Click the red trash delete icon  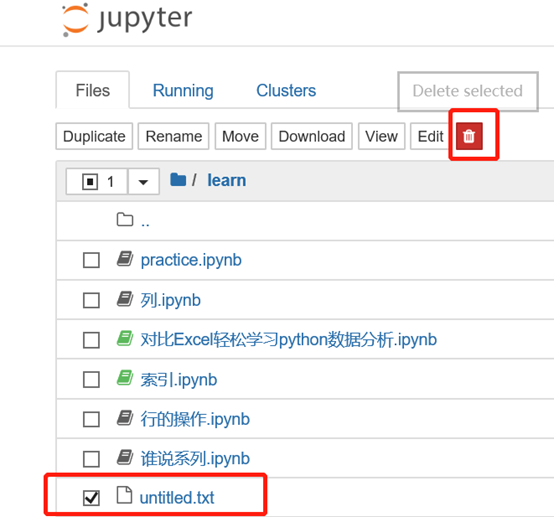coord(469,136)
